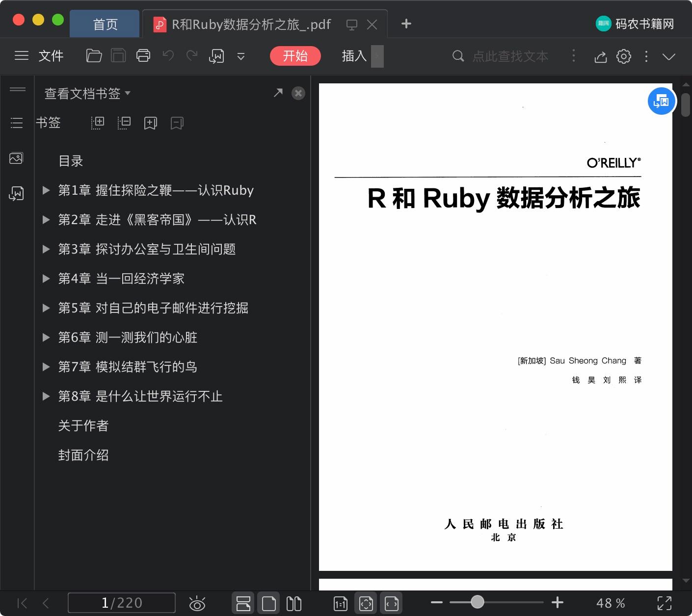Image resolution: width=692 pixels, height=616 pixels.
Task: Click the 48 % zoom value
Action: pyautogui.click(x=611, y=603)
